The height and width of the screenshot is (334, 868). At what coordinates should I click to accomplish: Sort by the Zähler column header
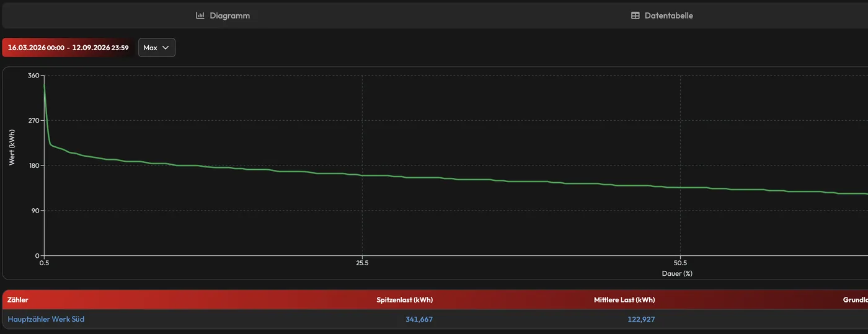(x=18, y=300)
